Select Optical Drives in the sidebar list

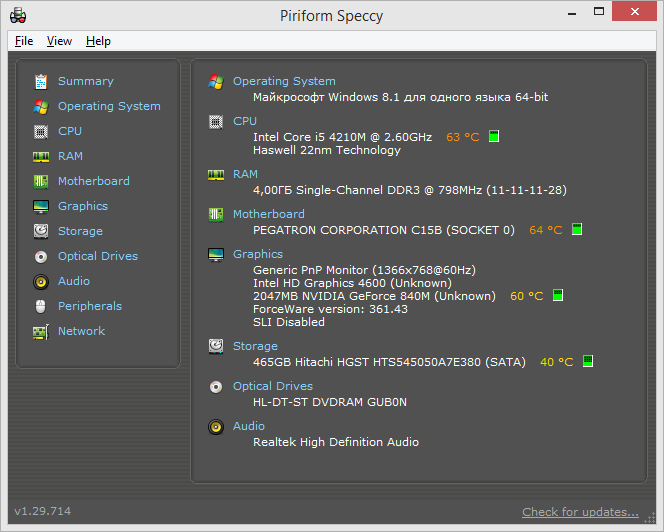click(98, 256)
